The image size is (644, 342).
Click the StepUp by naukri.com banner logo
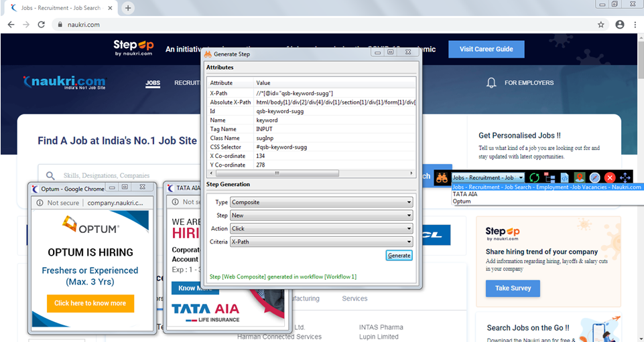pos(133,48)
